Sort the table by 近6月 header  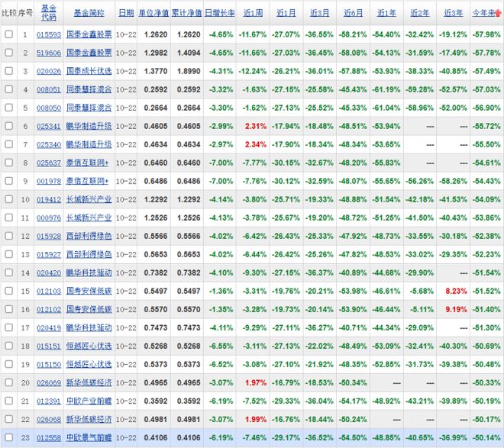354,13
